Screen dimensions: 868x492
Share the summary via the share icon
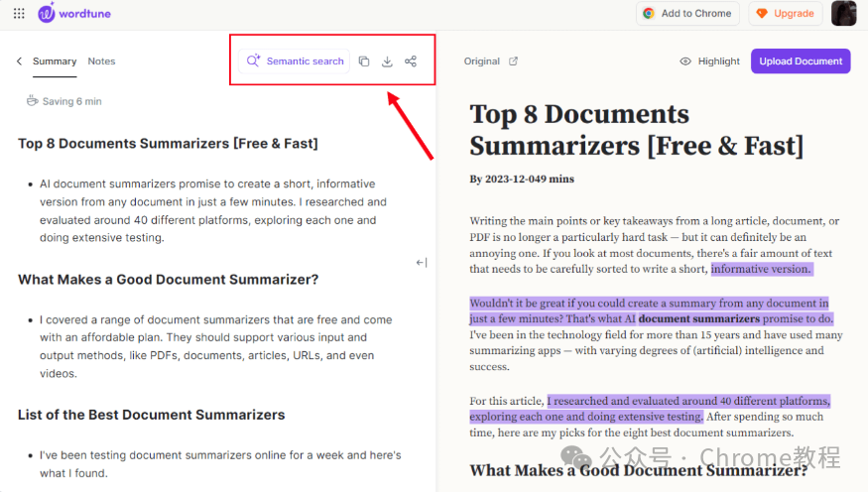411,61
